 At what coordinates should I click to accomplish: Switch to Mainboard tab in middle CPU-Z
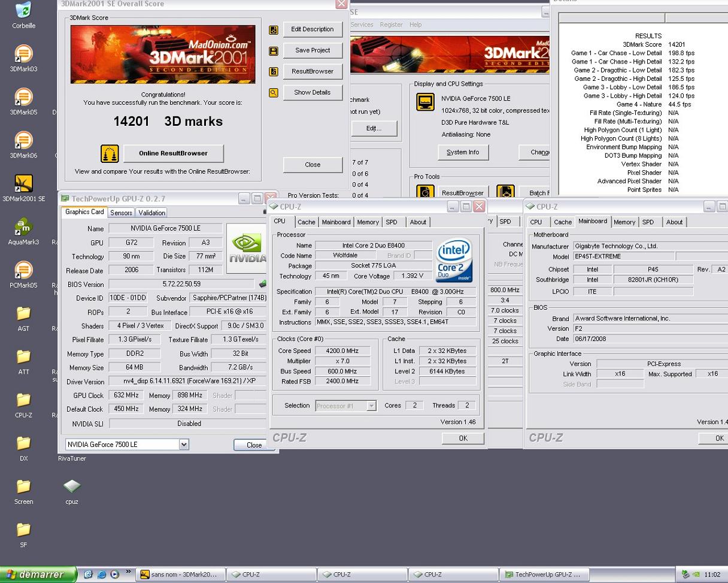tap(336, 222)
